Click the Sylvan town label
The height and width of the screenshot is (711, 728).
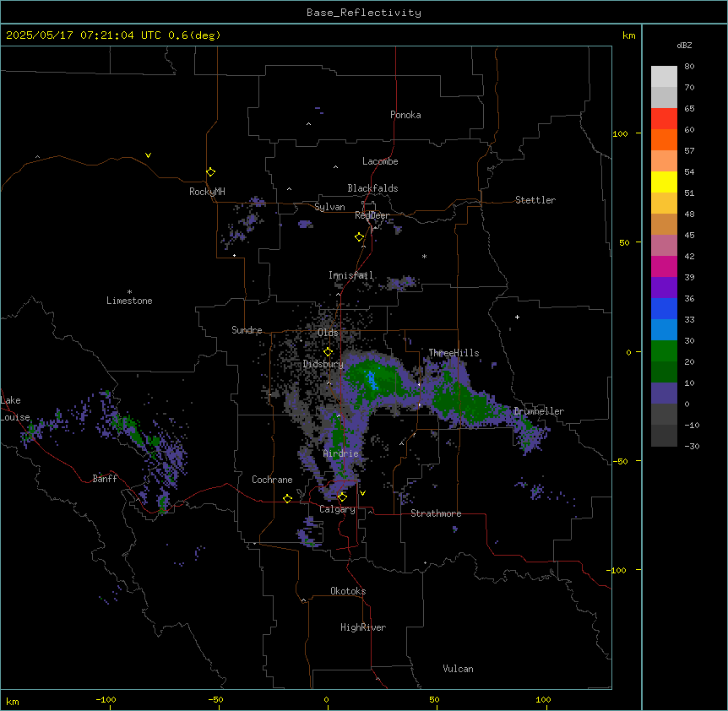[329, 207]
